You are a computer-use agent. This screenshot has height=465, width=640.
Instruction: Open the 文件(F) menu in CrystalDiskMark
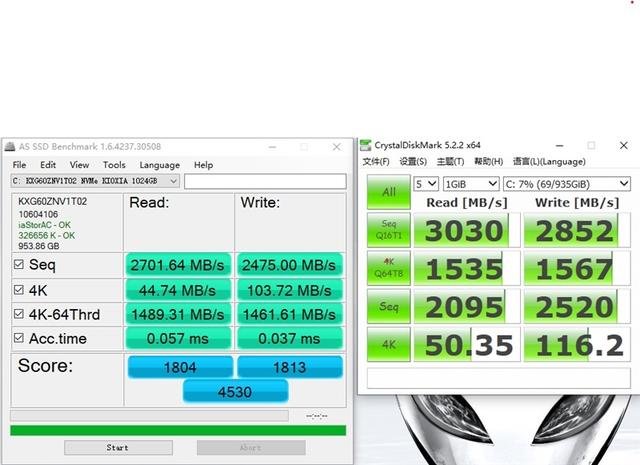click(376, 162)
